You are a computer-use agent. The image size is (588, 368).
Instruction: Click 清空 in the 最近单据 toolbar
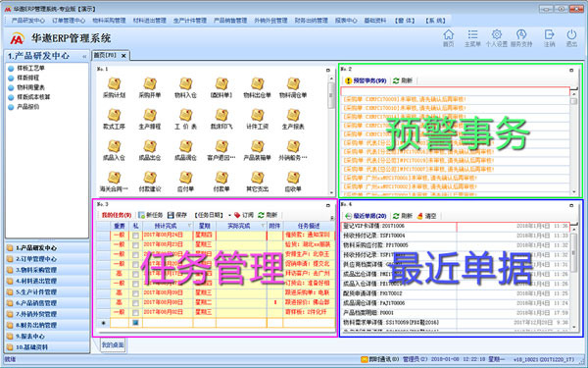pos(426,216)
